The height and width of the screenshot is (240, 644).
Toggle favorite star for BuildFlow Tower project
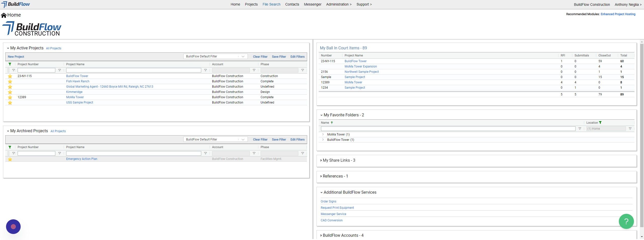(10, 76)
